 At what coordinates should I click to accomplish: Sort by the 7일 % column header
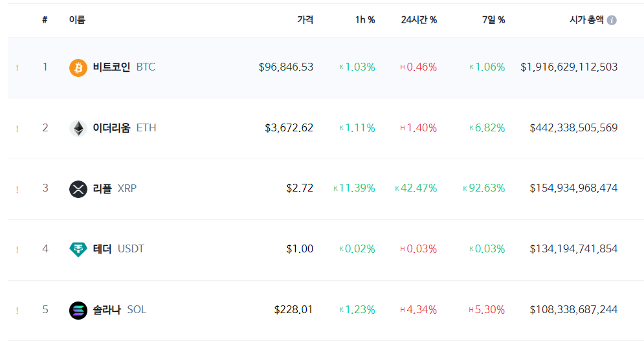click(493, 19)
